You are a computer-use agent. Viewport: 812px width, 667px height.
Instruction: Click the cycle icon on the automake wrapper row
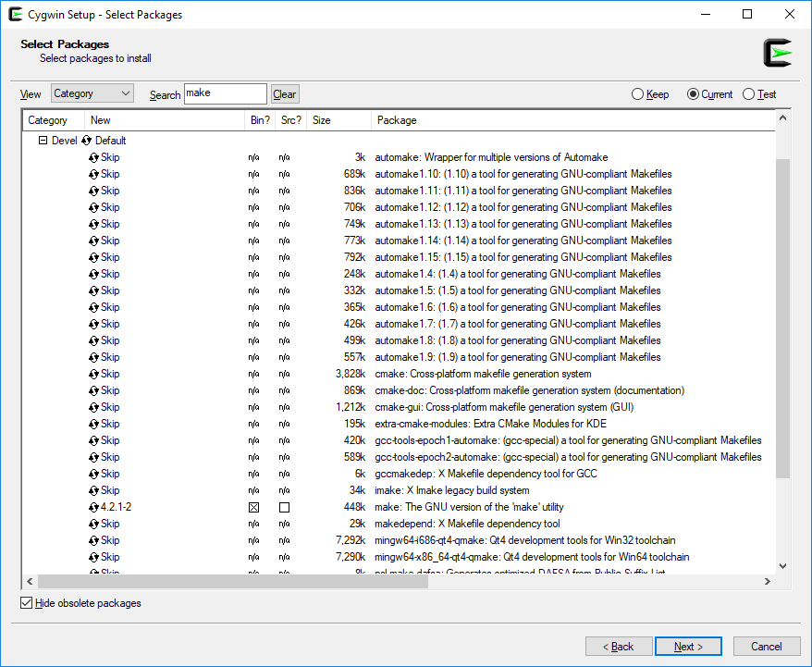(93, 157)
